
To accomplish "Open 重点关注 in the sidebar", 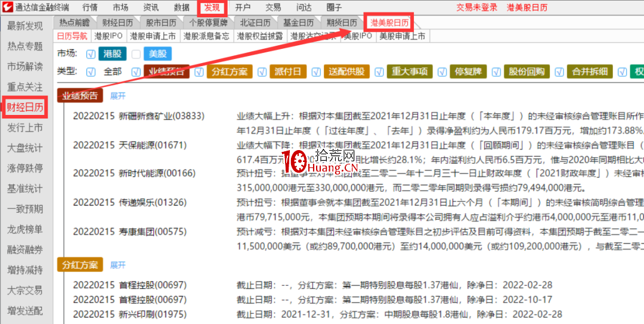I will (25, 87).
